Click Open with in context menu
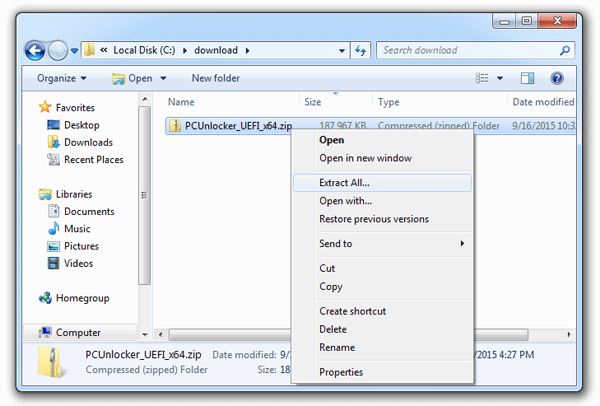This screenshot has height=406, width=600. coord(345,201)
